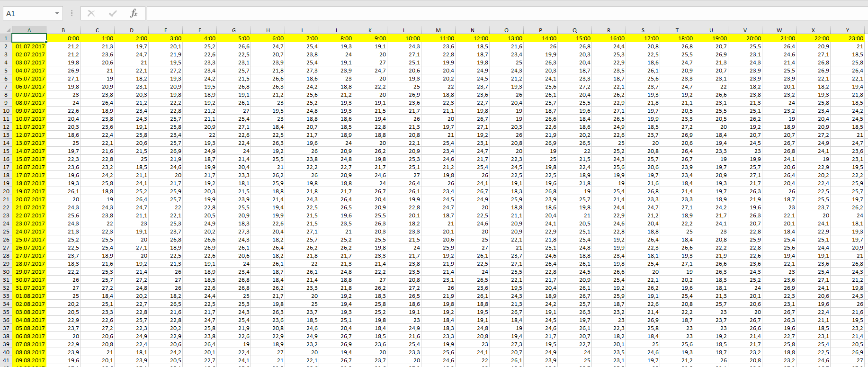This screenshot has width=868, height=367.
Task: Select the 15:00 value 18,4 for 10.07.2017
Action: click(x=575, y=119)
